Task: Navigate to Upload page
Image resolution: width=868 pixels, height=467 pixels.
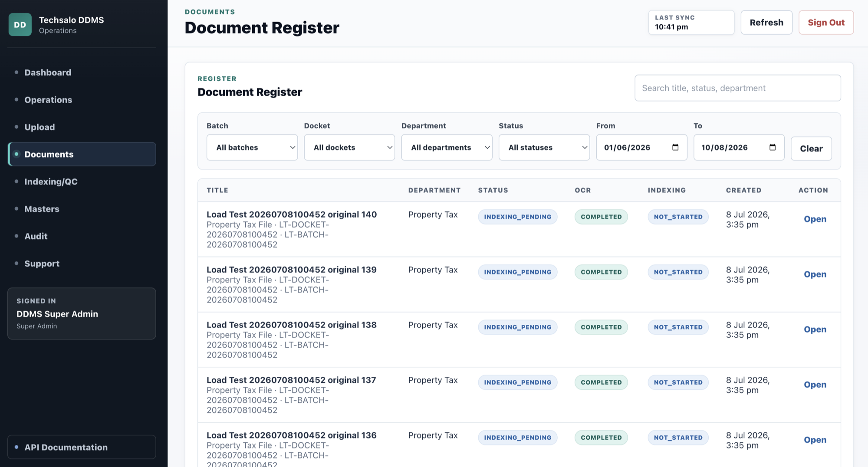Action: pos(82,127)
